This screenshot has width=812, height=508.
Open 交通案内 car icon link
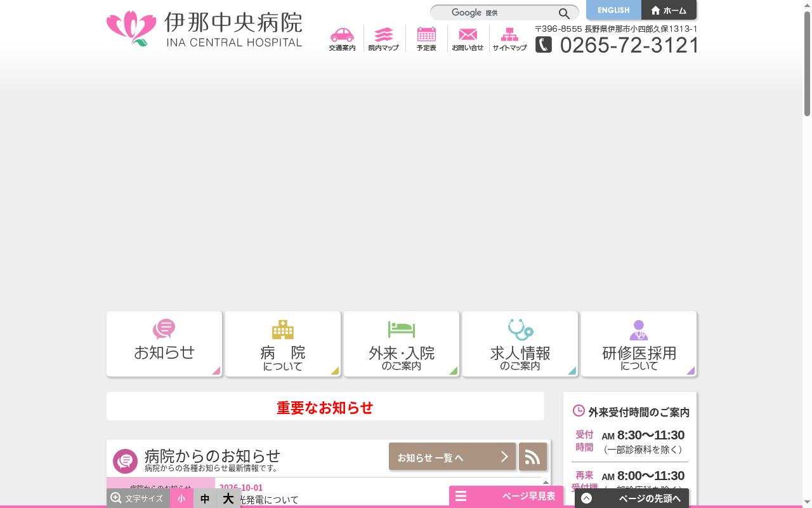[342, 39]
